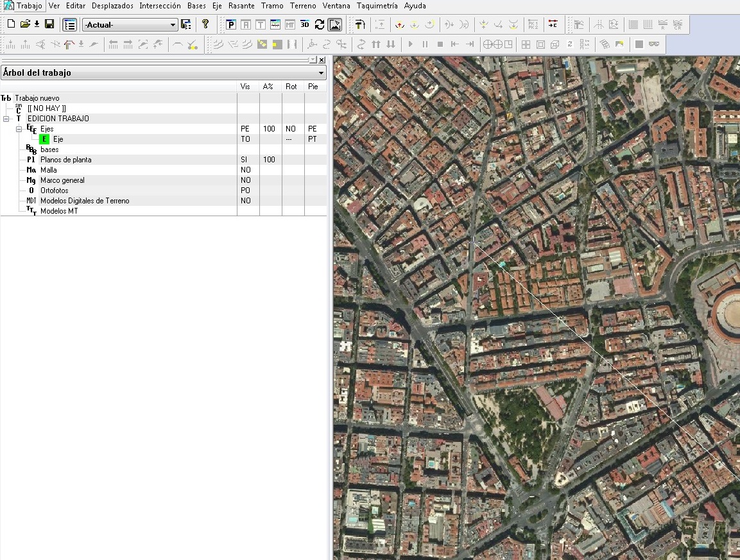Open the Taquimetría menu

(377, 6)
